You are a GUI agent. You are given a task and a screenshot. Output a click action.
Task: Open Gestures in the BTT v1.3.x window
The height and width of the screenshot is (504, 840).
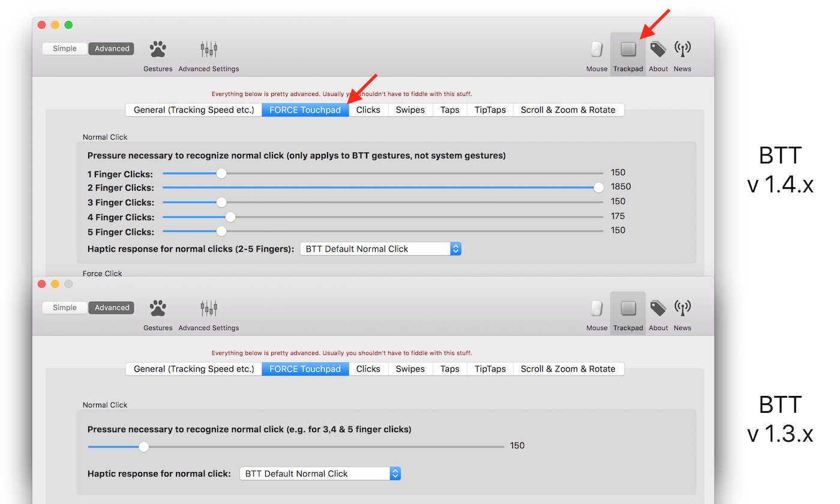158,316
